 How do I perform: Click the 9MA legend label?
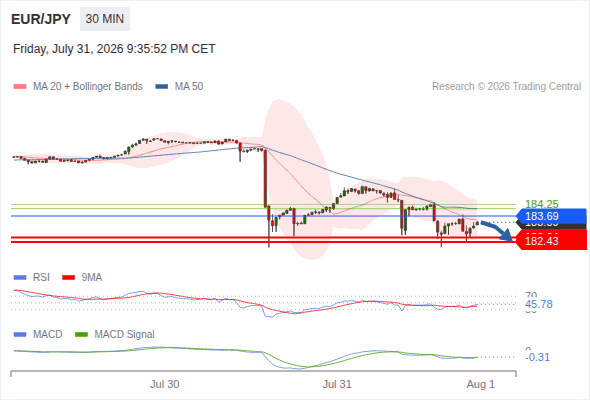(x=92, y=278)
